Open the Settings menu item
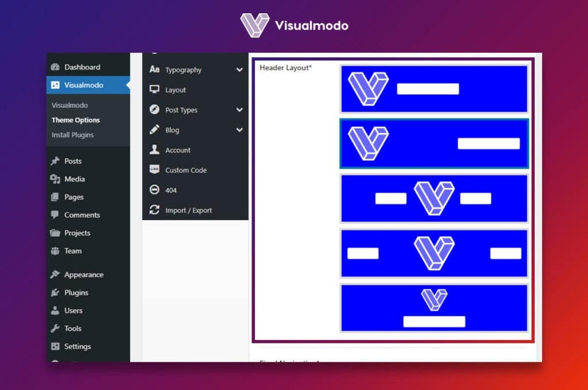Viewport: 588px width, 390px height. click(78, 346)
